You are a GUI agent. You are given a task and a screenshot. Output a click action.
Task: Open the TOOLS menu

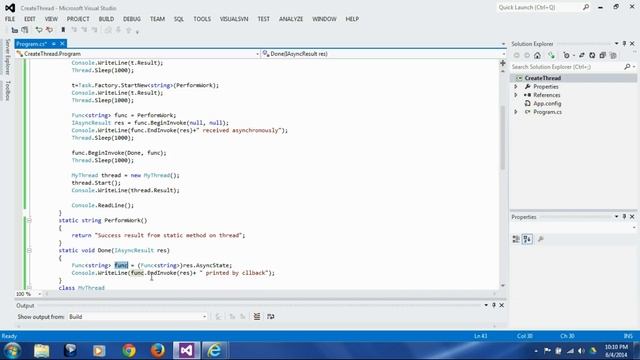[x=202, y=19]
